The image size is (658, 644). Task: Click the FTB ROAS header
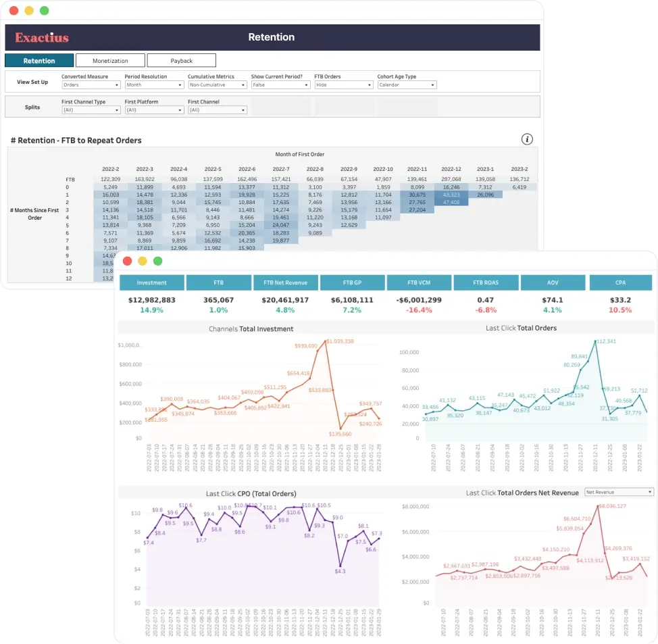tap(486, 283)
